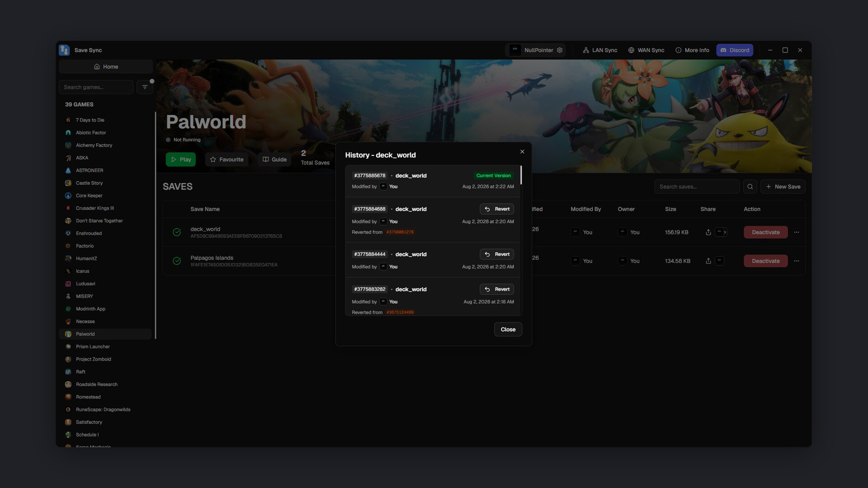Click the NullPointer profile avatar

(x=515, y=50)
